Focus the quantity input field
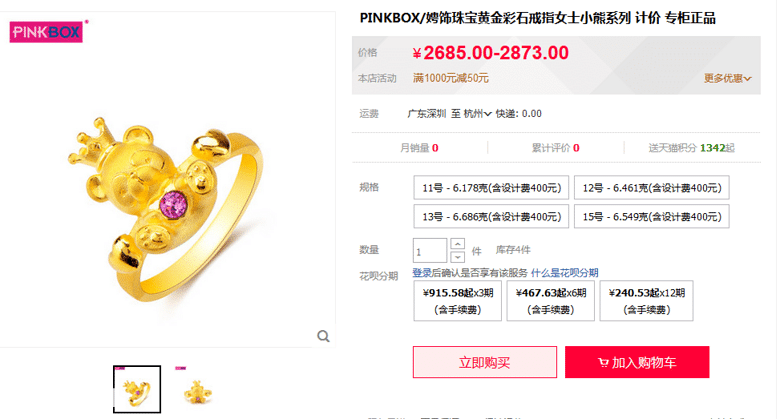780x419 pixels. point(430,250)
